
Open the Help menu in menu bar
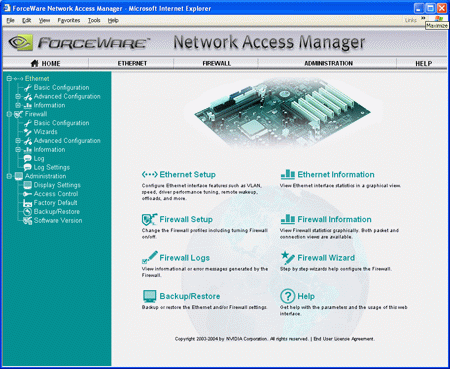click(x=113, y=20)
